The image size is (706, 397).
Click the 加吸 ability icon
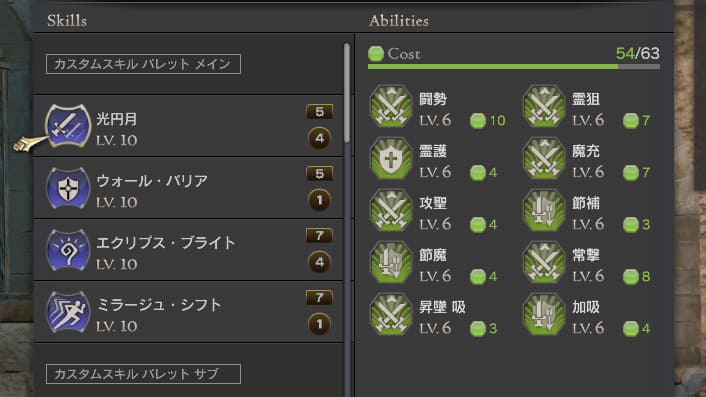click(x=544, y=314)
